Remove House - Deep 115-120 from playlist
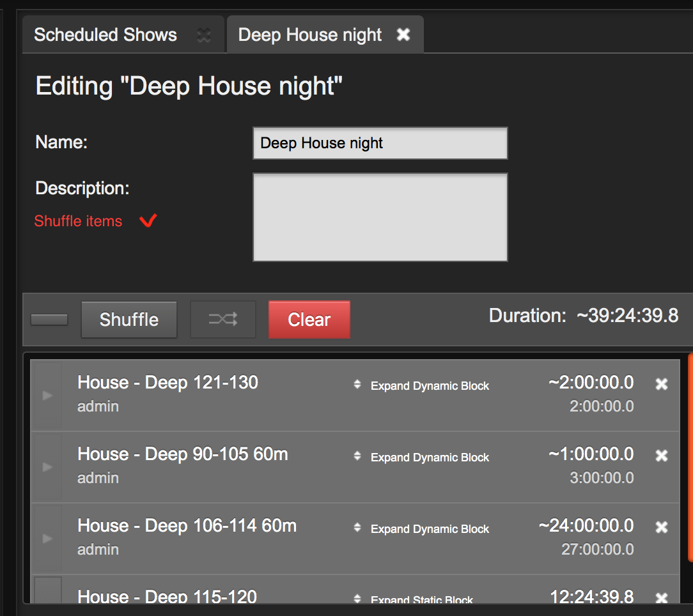This screenshot has width=693, height=616. pyautogui.click(x=662, y=598)
